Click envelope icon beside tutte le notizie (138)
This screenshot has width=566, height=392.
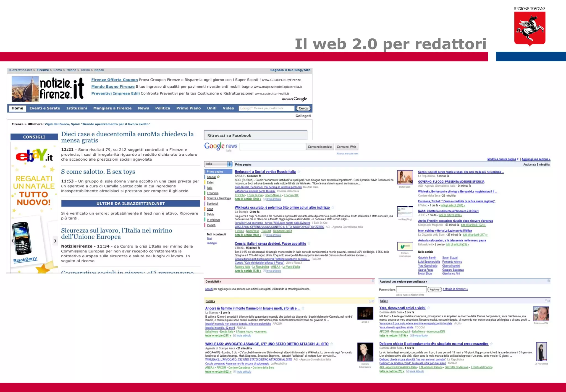point(264,271)
